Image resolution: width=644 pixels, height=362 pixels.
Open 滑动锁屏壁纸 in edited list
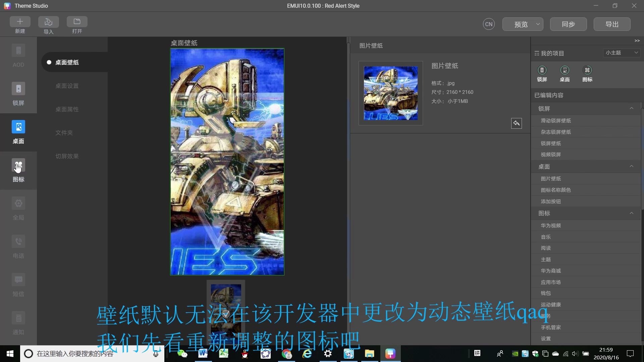(586, 121)
